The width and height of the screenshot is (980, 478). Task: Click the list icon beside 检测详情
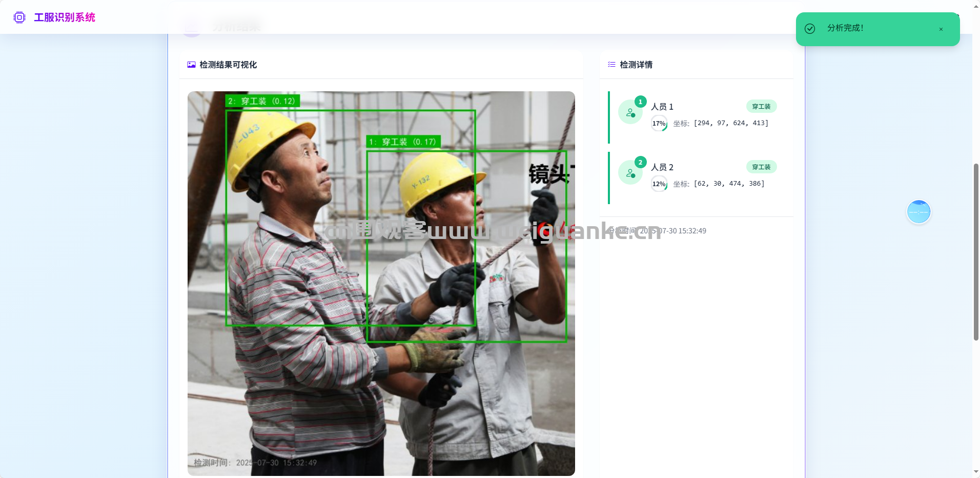tap(611, 65)
